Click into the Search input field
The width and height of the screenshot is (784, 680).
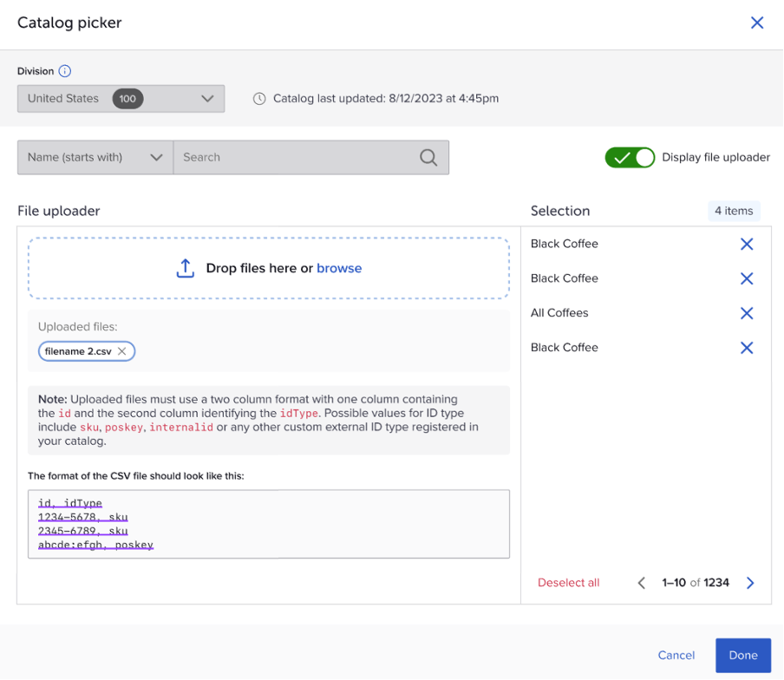tap(295, 157)
